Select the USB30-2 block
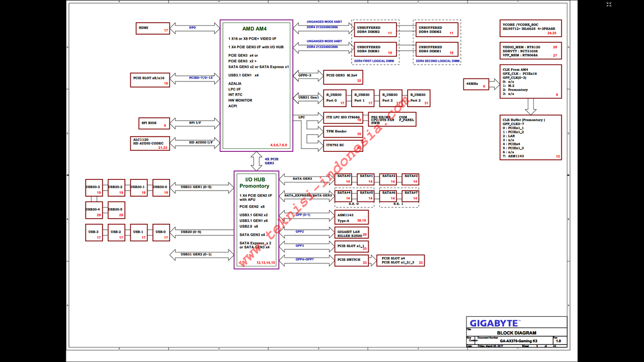The height and width of the screenshot is (362, 644). [116, 187]
